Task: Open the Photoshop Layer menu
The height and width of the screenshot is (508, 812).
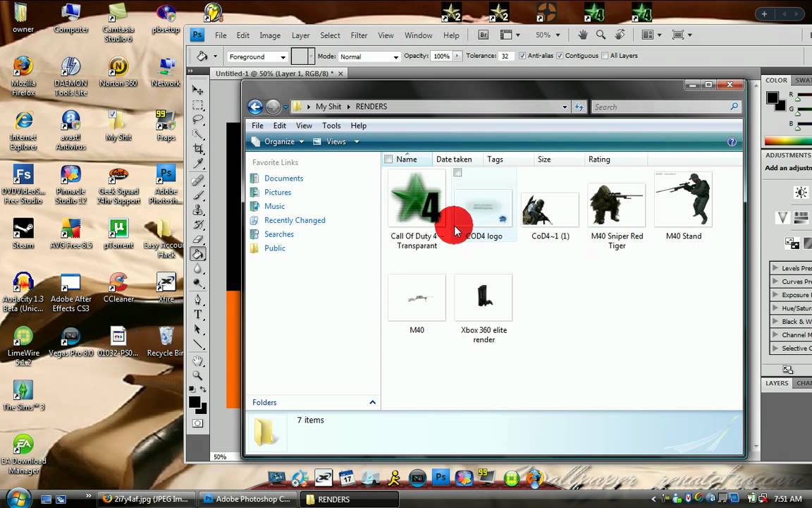Action: click(300, 35)
